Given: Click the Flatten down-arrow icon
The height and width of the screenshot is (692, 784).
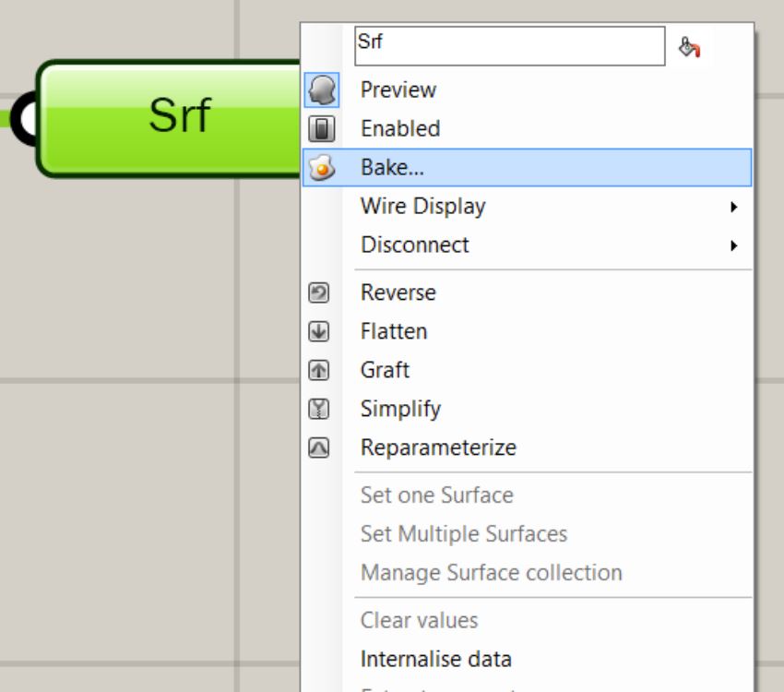Looking at the screenshot, I should click(x=319, y=331).
